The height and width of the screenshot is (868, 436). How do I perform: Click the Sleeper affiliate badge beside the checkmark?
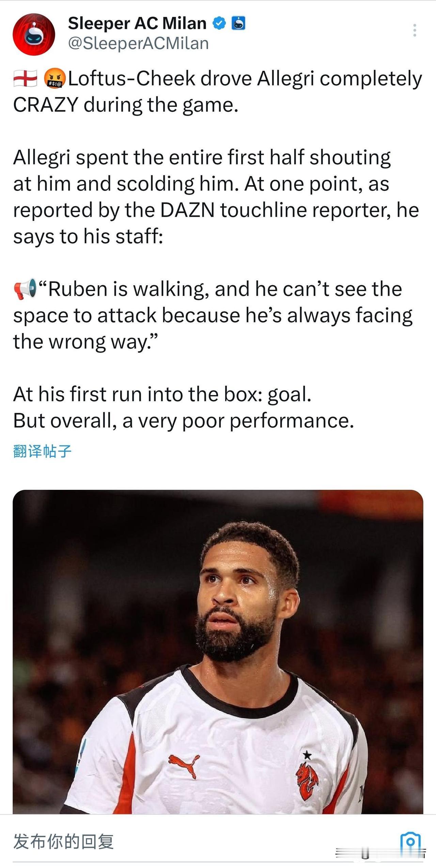click(238, 23)
